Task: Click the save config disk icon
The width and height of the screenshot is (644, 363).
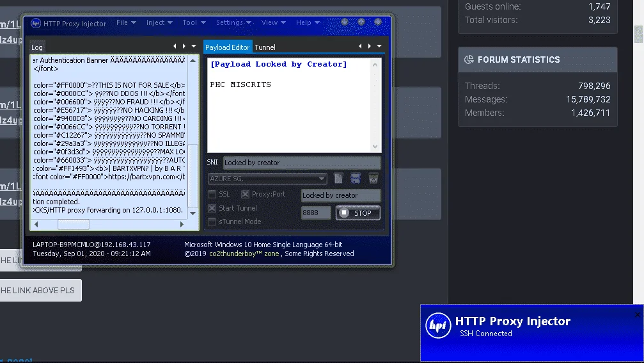Action: pyautogui.click(x=356, y=179)
